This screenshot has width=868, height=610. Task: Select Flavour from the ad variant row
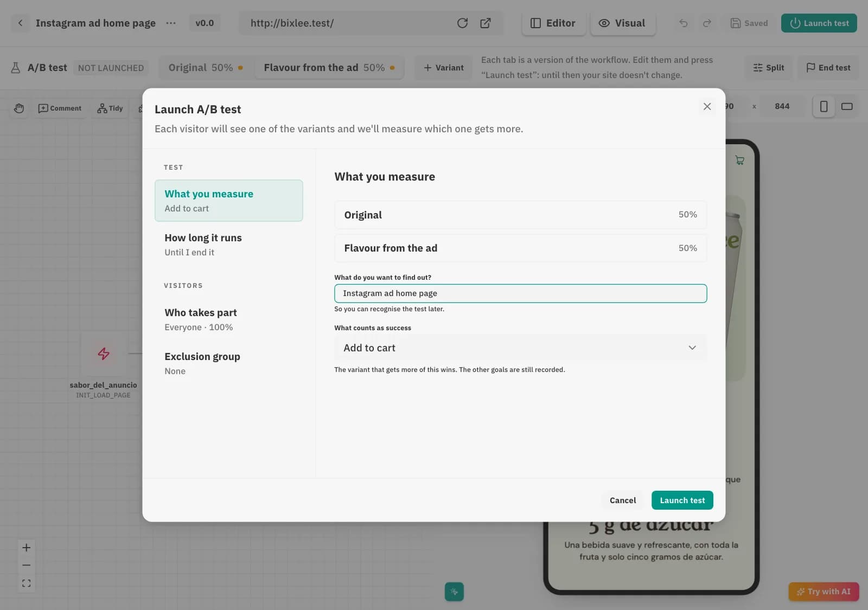coord(520,248)
